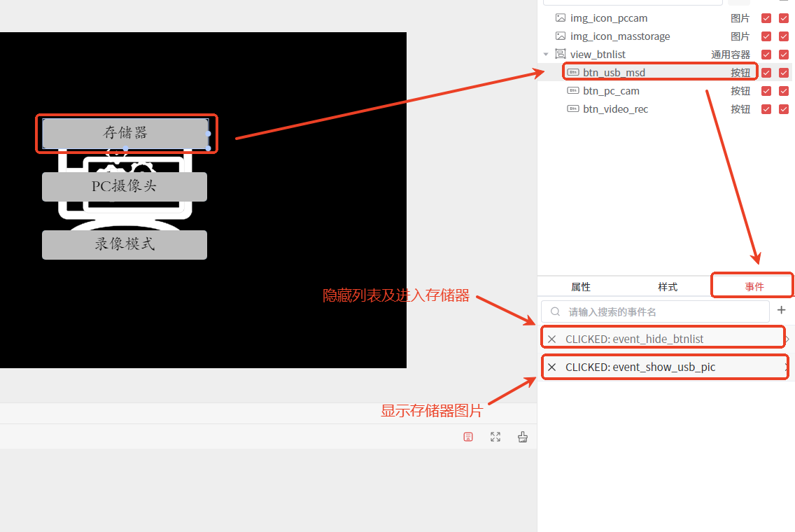Viewport: 795px width, 532px height.
Task: Click the 通用容器 type label
Action: tap(730, 55)
